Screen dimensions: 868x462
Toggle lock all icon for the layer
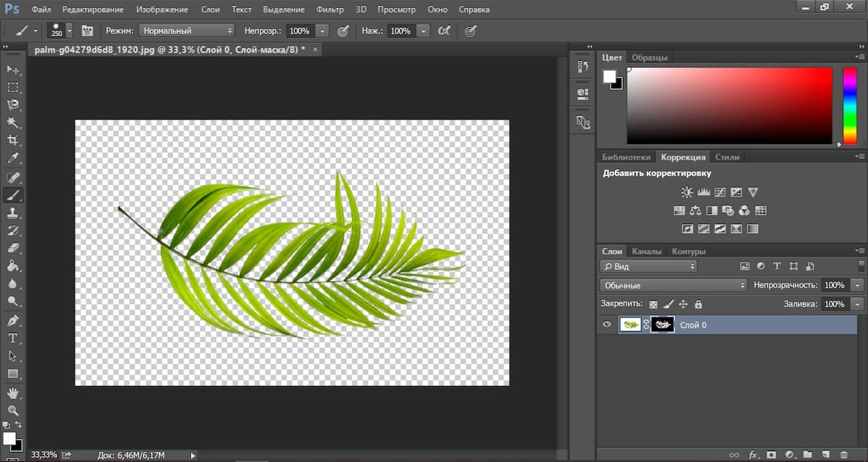pyautogui.click(x=698, y=304)
